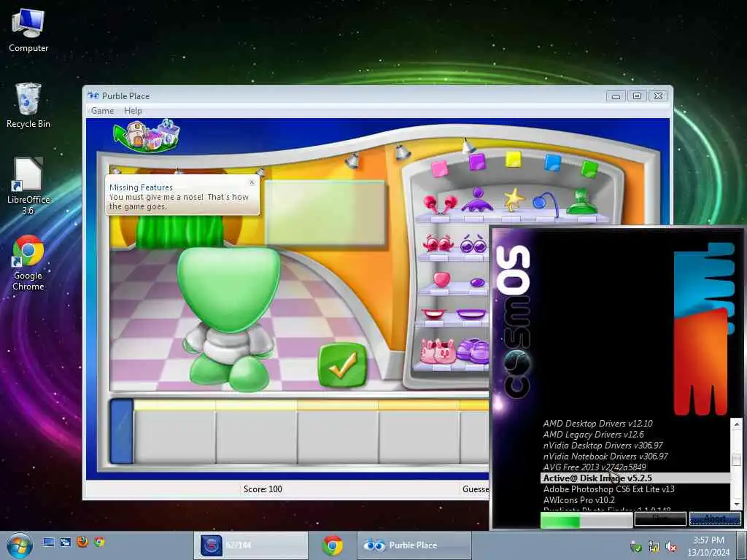Click installer list scroll down arrow
This screenshot has height=560, width=747.
pyautogui.click(x=737, y=505)
